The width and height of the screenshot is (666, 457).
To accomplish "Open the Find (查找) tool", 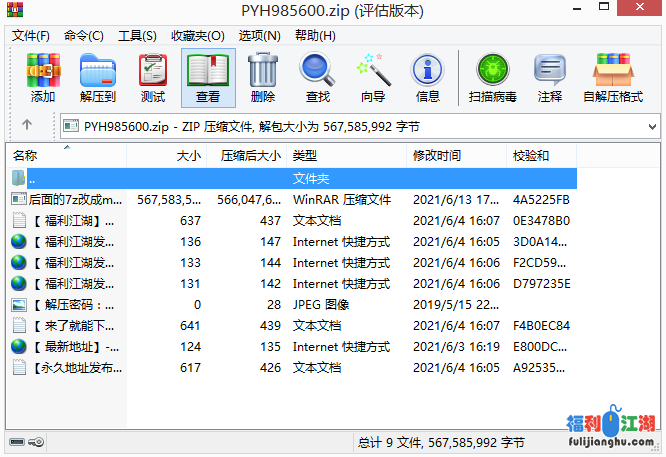I will tap(318, 78).
